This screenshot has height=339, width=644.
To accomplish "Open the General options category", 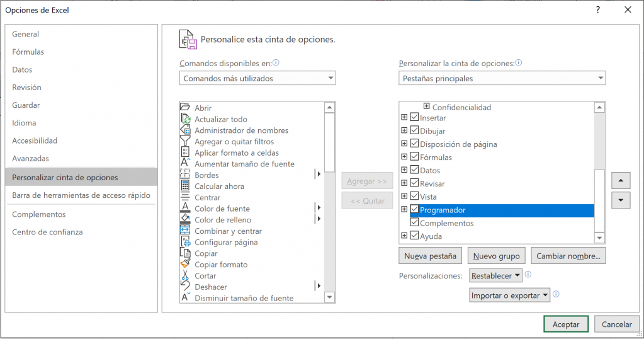I will click(x=81, y=34).
